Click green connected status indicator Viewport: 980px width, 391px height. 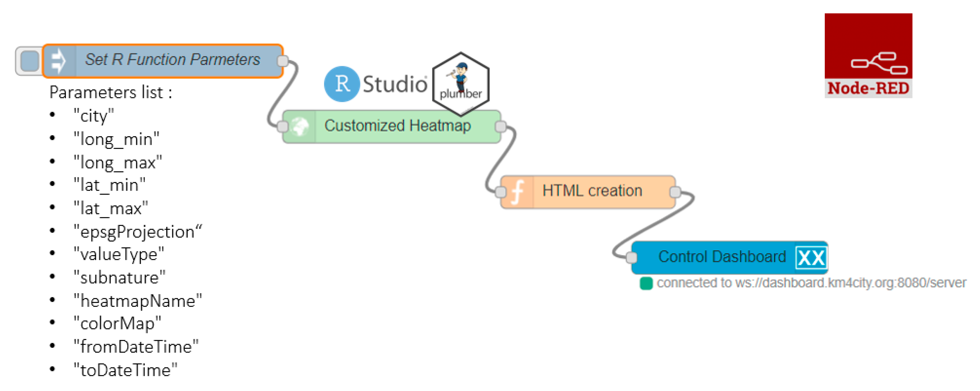[646, 283]
